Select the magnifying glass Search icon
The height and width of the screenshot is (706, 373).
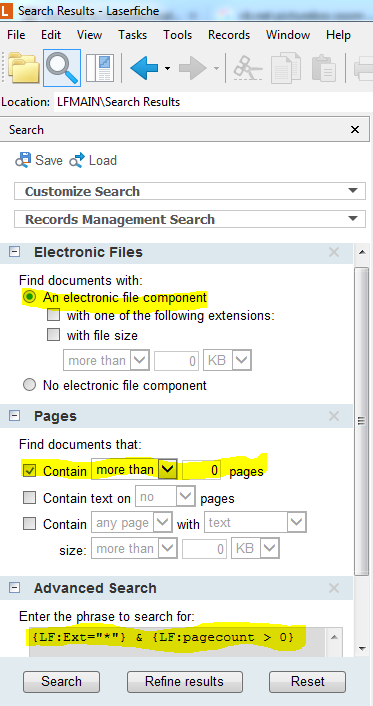(x=62, y=68)
